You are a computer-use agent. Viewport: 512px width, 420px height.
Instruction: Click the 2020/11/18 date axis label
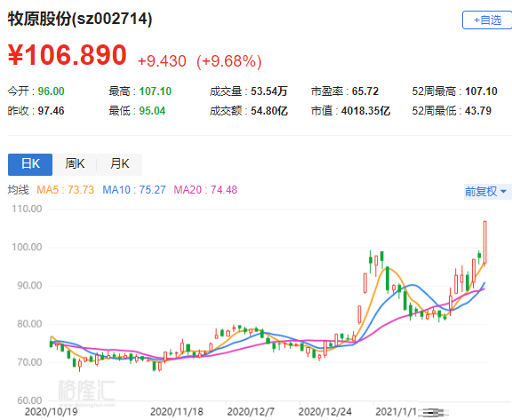click(x=177, y=411)
